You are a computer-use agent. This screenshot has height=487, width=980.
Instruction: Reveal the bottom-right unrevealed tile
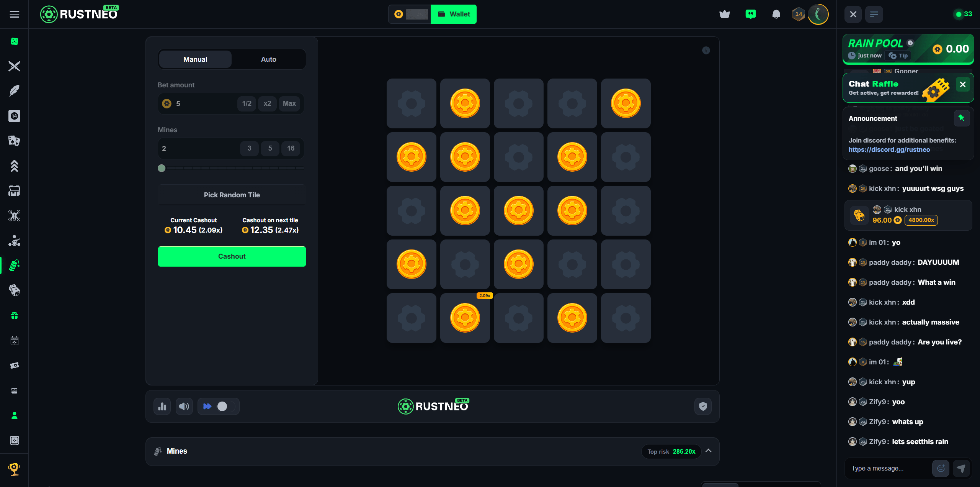coord(626,318)
